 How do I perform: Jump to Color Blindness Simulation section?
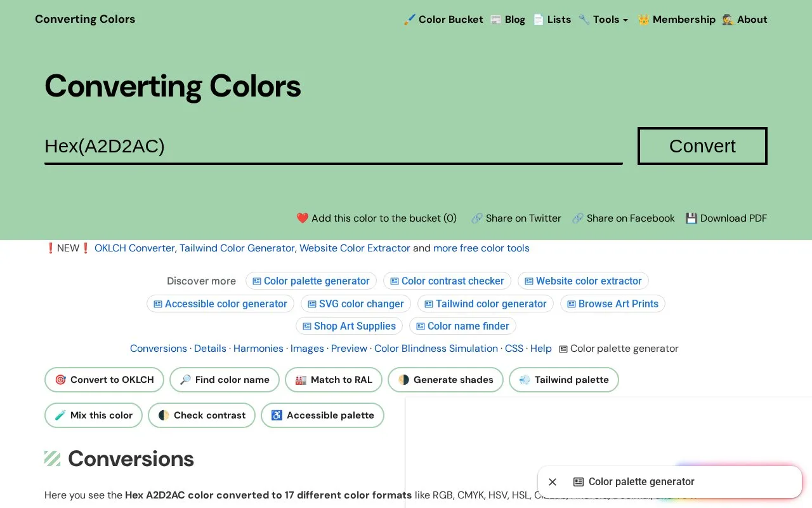(x=436, y=349)
